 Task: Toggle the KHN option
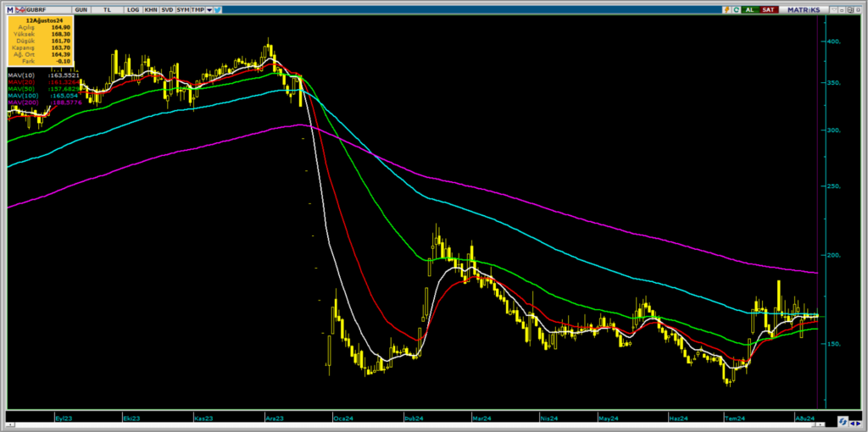151,9
